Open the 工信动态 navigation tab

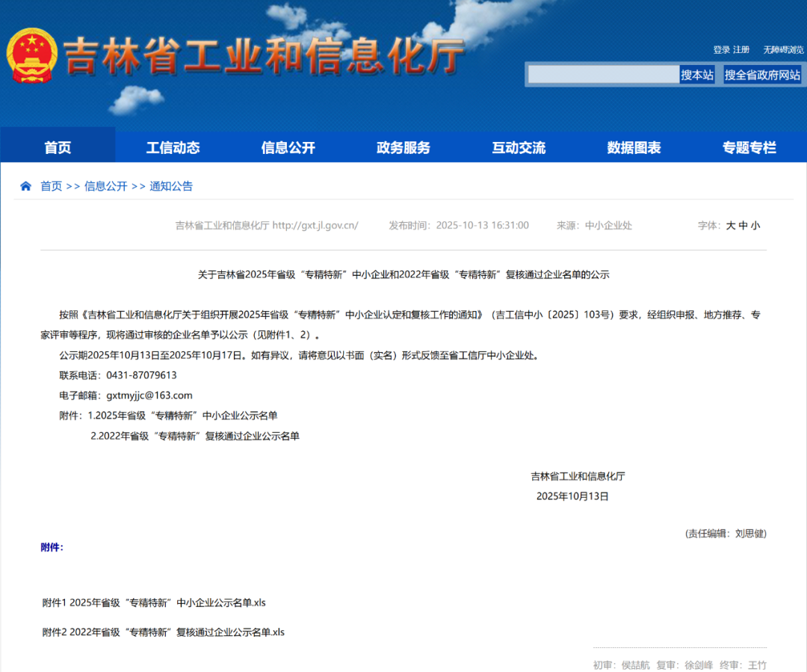(173, 148)
